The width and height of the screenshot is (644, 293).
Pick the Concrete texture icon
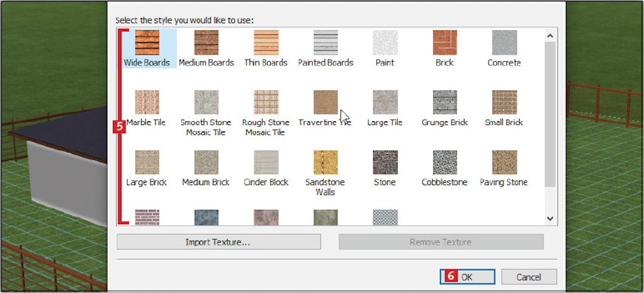tap(504, 43)
